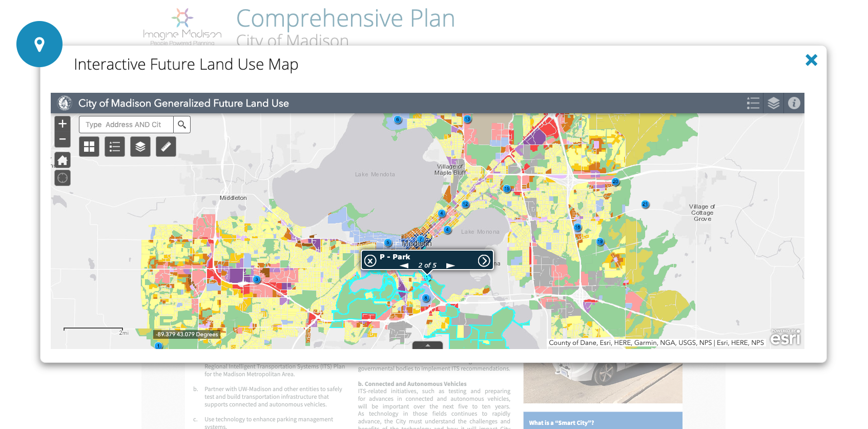The height and width of the screenshot is (429, 868).
Task: Click the P - Park popup title
Action: (395, 257)
